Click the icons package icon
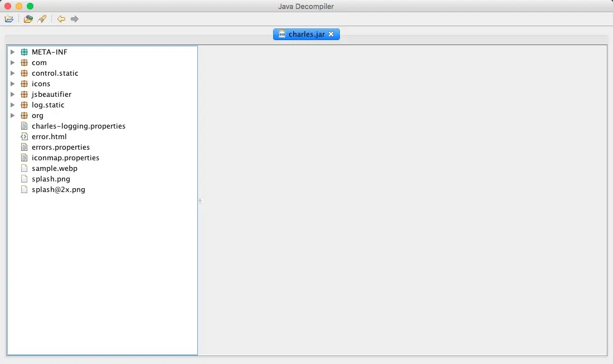613x364 pixels. (24, 83)
